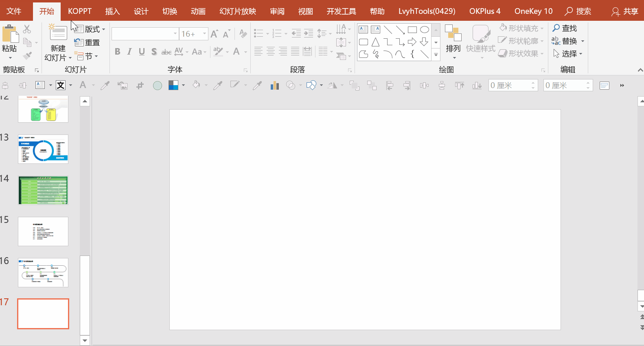Expand the shapes gallery More arrow
The width and height of the screenshot is (644, 346).
[x=436, y=54]
